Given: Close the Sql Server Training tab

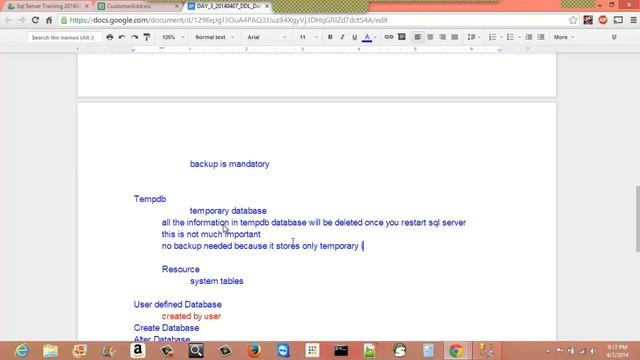Looking at the screenshot, I should click(87, 6).
